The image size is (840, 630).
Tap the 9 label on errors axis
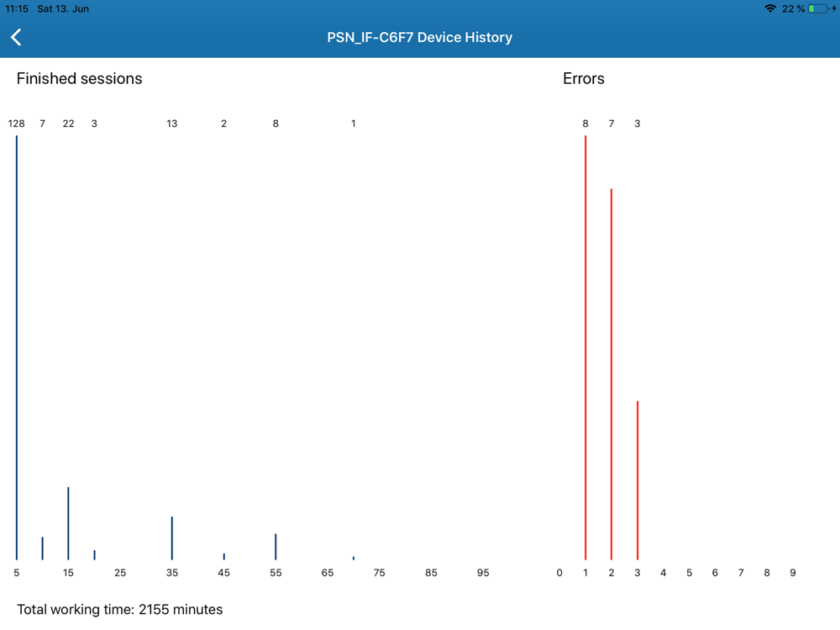tap(793, 573)
